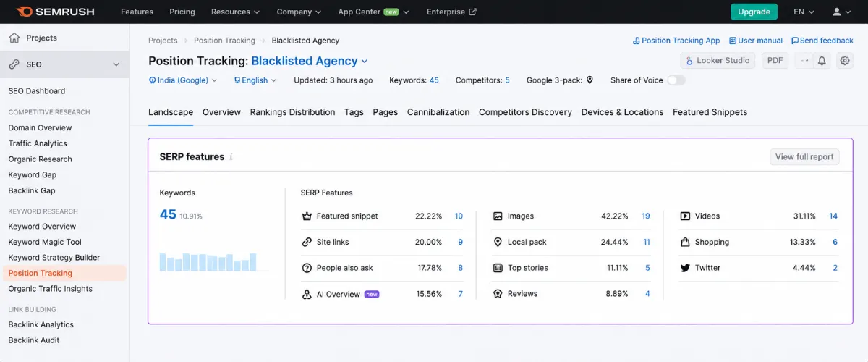Expand the Resources menu
This screenshot has width=868, height=362.
(235, 12)
